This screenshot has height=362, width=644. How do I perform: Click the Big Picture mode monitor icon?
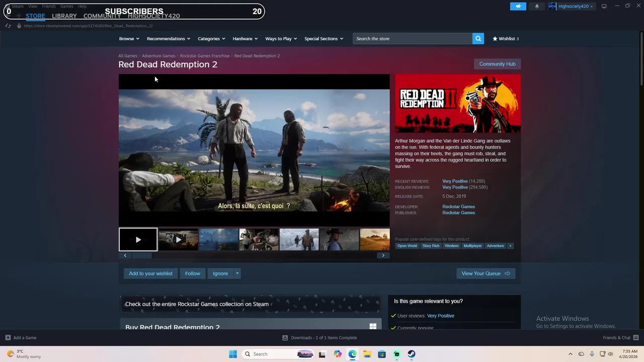click(x=604, y=6)
